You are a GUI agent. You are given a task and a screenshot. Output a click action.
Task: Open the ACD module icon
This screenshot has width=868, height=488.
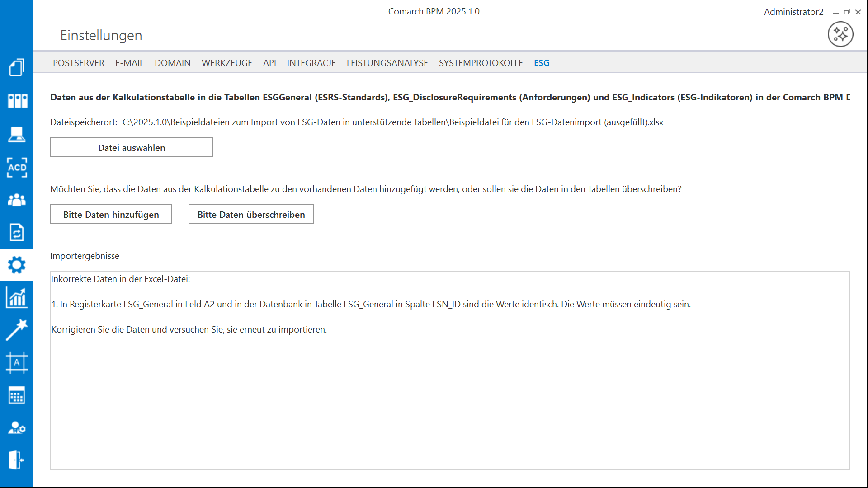tap(17, 167)
